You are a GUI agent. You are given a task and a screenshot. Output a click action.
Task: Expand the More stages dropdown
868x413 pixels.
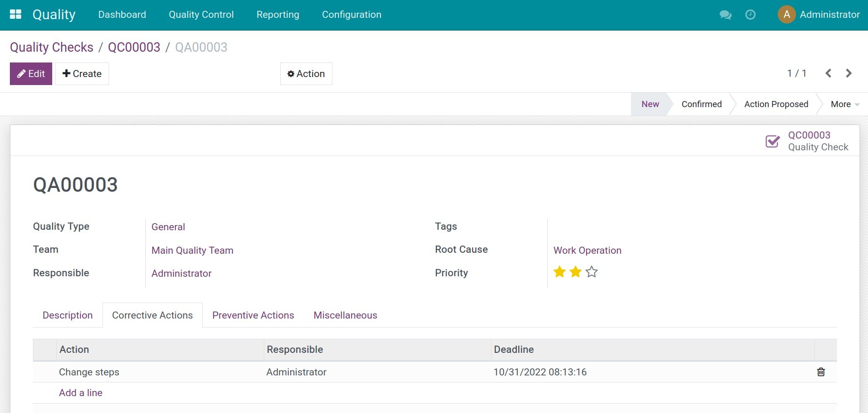coord(844,104)
